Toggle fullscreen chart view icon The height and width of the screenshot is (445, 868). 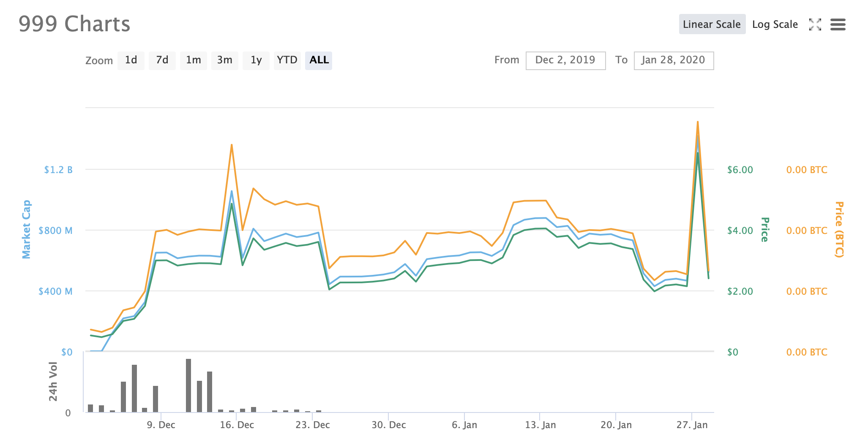pyautogui.click(x=815, y=24)
